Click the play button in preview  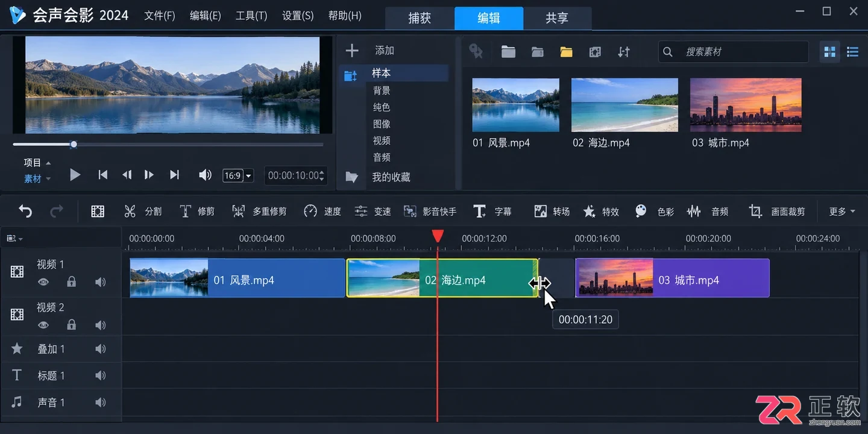pyautogui.click(x=75, y=175)
